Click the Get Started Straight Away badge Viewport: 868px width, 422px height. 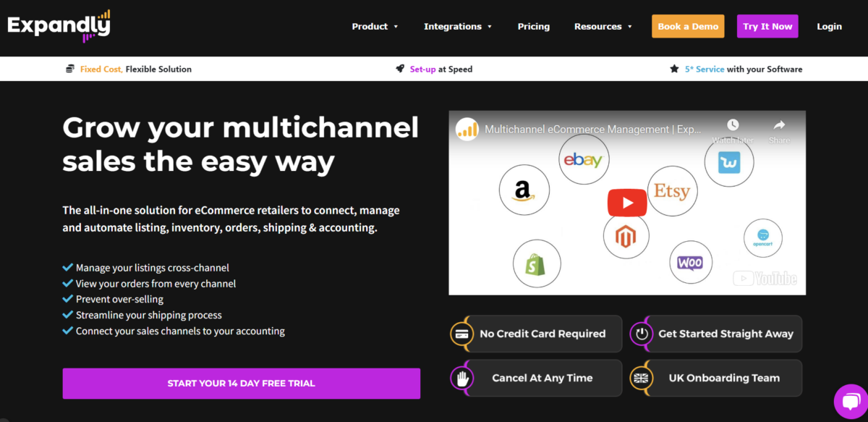716,334
